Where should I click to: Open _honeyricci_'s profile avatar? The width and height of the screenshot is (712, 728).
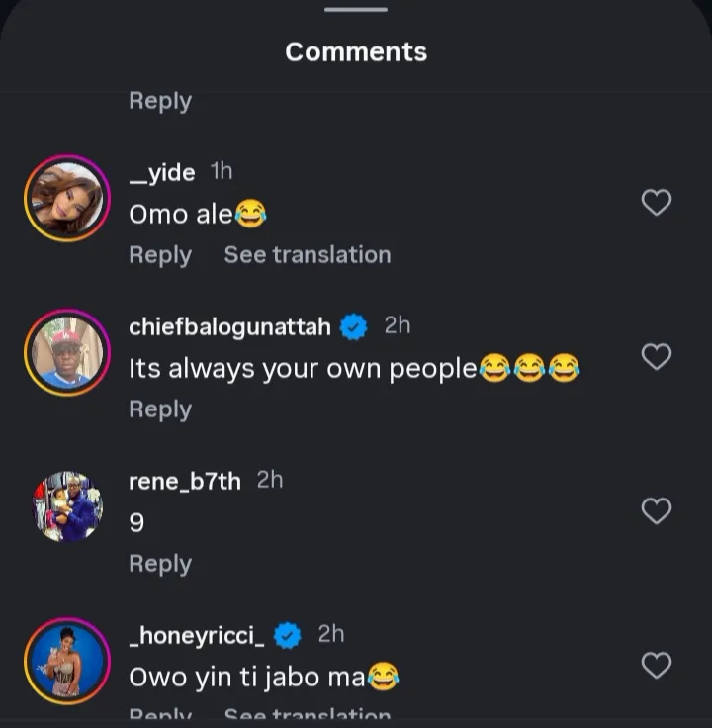tap(67, 661)
